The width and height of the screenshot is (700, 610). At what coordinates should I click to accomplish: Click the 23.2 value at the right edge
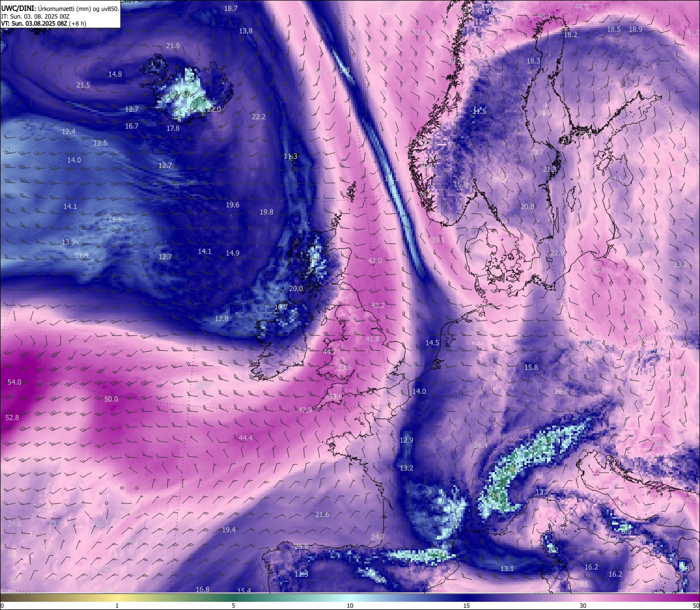pyautogui.click(x=680, y=264)
